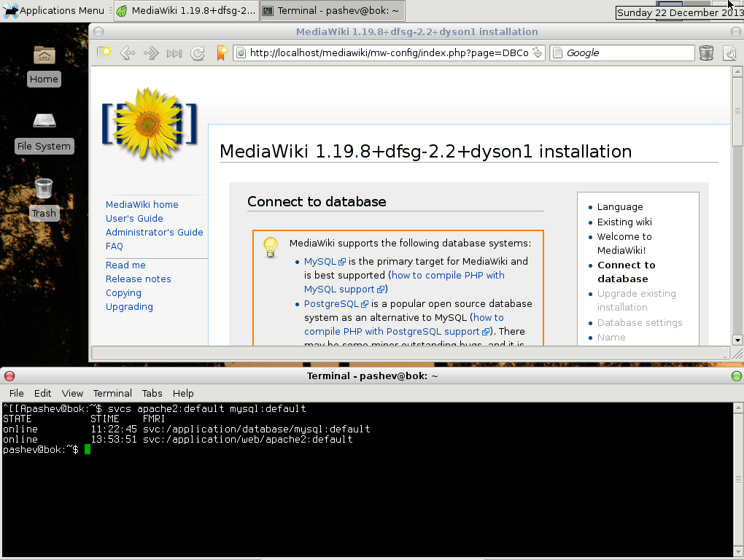This screenshot has width=744, height=560.
Task: Open the Terminal Edit menu
Action: coord(43,393)
